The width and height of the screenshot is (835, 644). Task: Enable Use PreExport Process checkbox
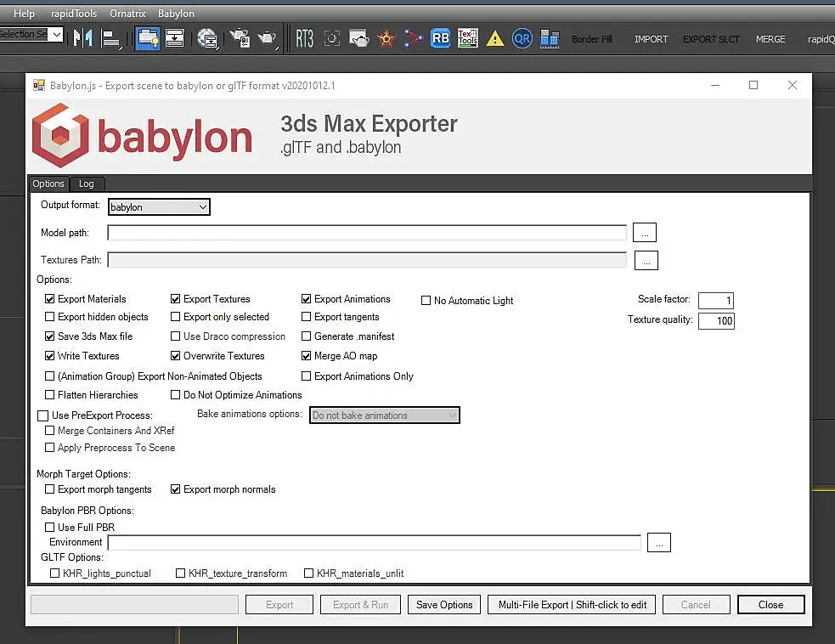(x=43, y=415)
